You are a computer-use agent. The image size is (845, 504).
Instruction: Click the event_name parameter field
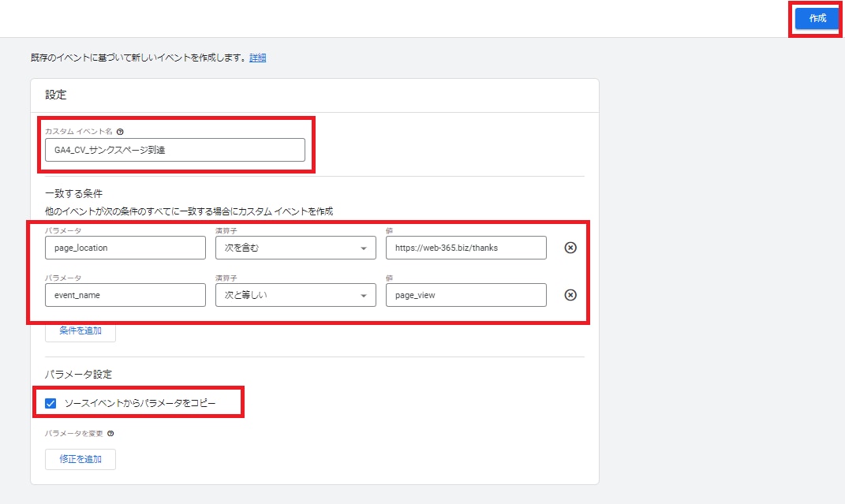125,295
